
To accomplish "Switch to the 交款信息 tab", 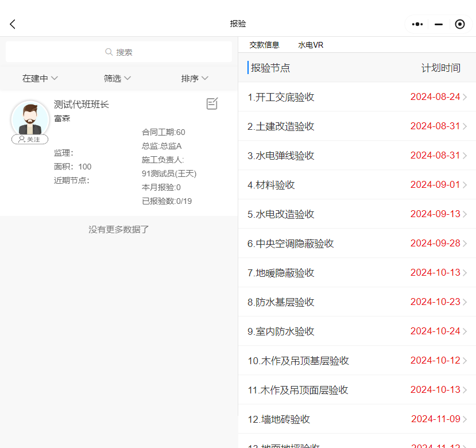I will coord(264,45).
